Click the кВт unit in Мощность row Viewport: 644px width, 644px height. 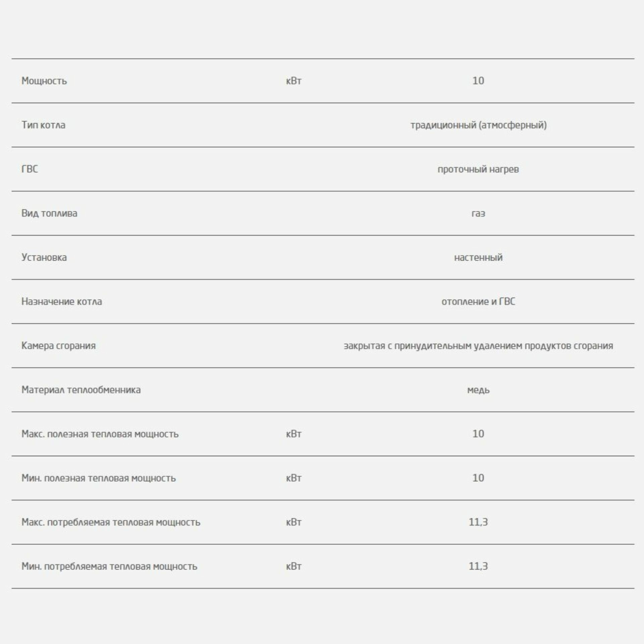click(x=293, y=81)
